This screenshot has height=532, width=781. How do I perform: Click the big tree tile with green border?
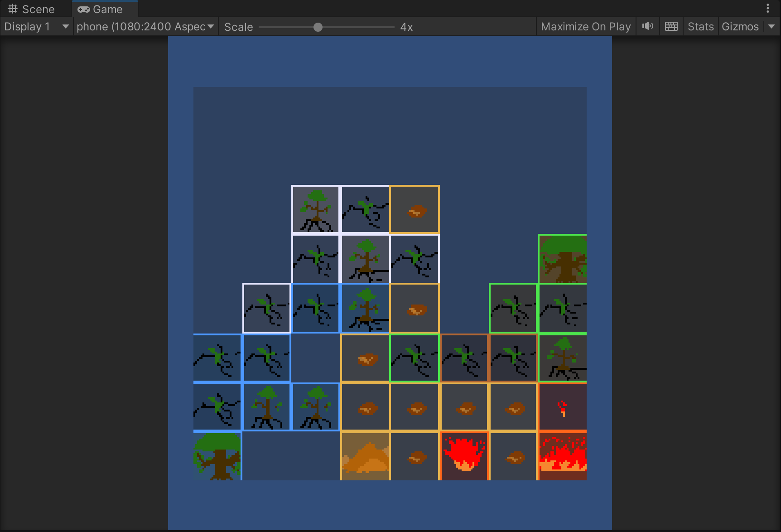click(x=562, y=259)
